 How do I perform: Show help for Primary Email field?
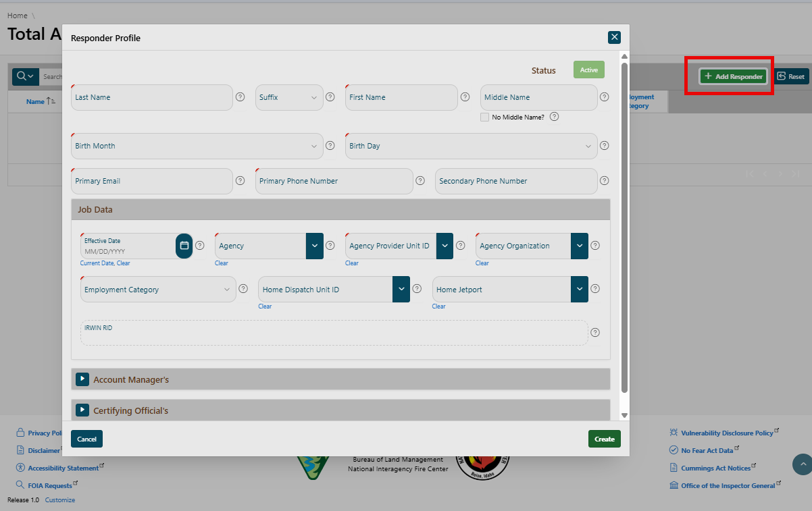click(x=240, y=181)
